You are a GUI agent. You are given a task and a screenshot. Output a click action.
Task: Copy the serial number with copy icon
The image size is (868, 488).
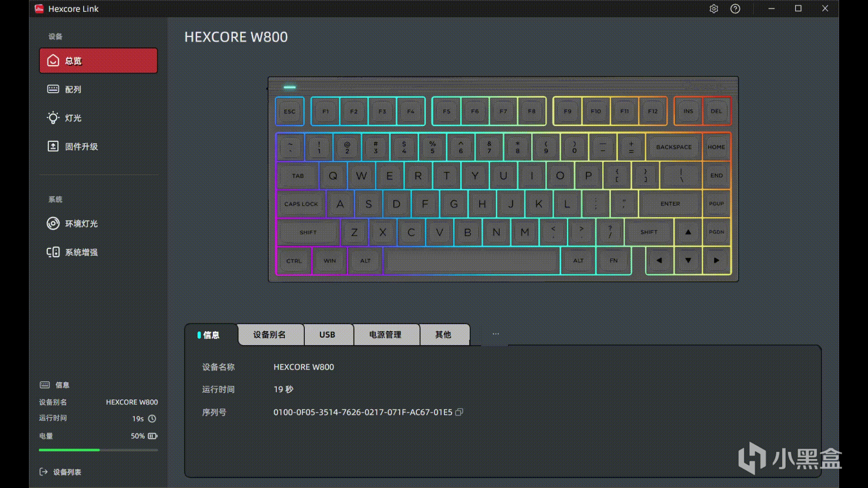point(459,412)
